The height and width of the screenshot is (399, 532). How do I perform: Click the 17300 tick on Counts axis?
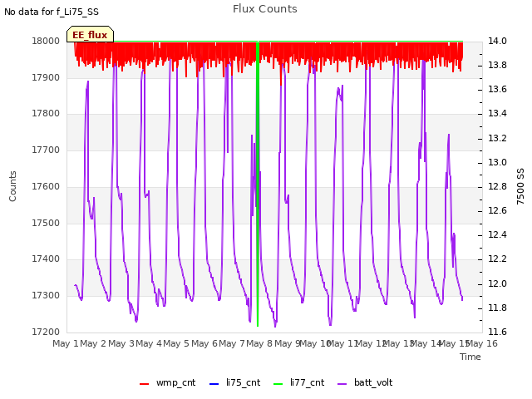coord(46,296)
